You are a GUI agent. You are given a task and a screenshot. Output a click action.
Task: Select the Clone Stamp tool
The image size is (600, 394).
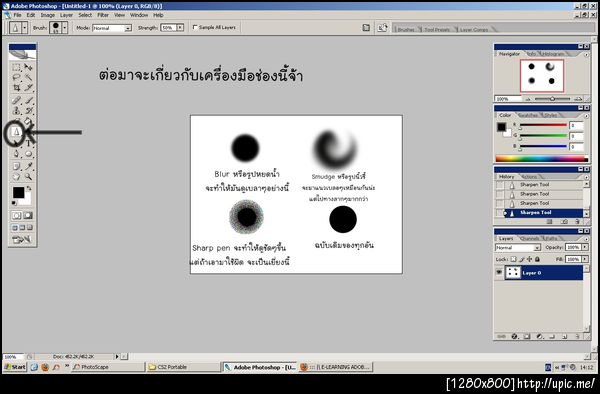16,111
